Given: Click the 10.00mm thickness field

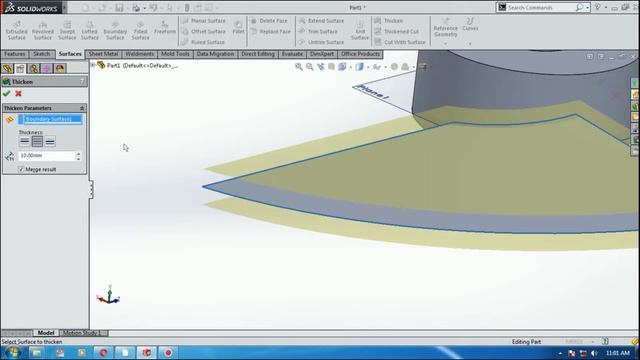Looking at the screenshot, I should [x=47, y=156].
